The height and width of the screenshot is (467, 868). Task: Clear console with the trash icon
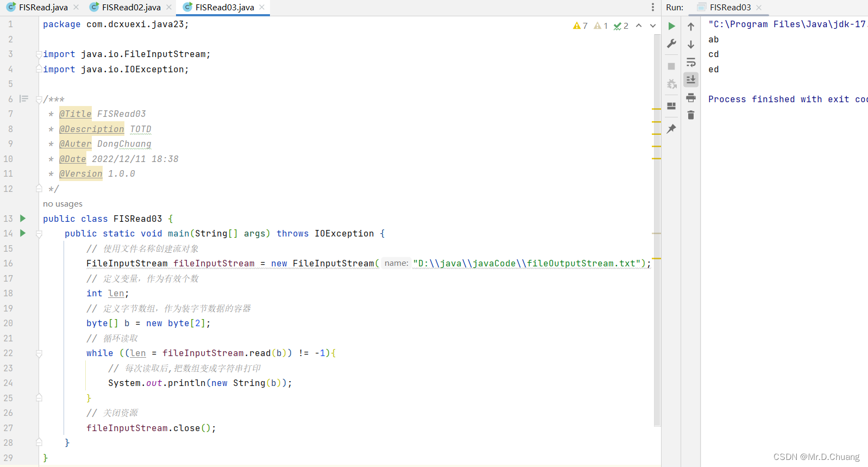coord(691,115)
